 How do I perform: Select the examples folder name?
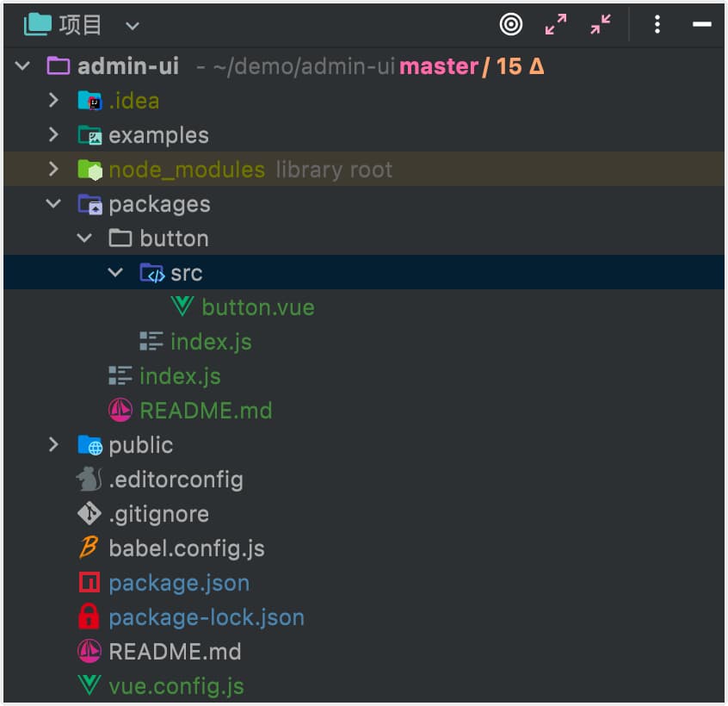point(159,136)
